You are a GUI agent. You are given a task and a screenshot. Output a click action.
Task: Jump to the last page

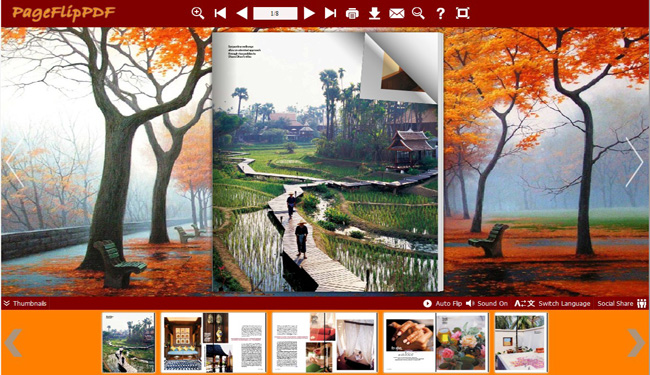(x=330, y=13)
